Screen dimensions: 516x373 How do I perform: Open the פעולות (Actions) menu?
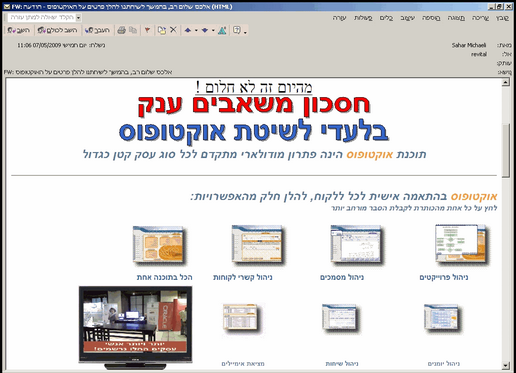pos(363,18)
